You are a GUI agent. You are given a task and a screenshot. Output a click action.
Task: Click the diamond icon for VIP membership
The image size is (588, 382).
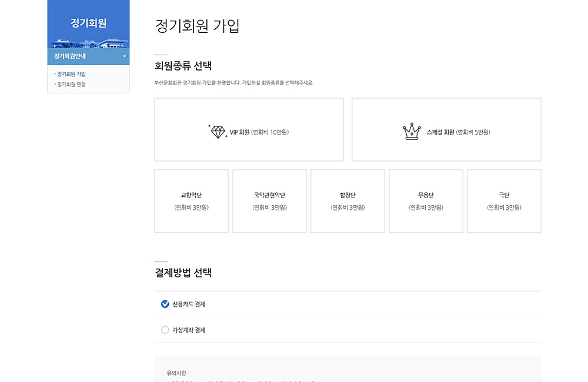tap(218, 132)
